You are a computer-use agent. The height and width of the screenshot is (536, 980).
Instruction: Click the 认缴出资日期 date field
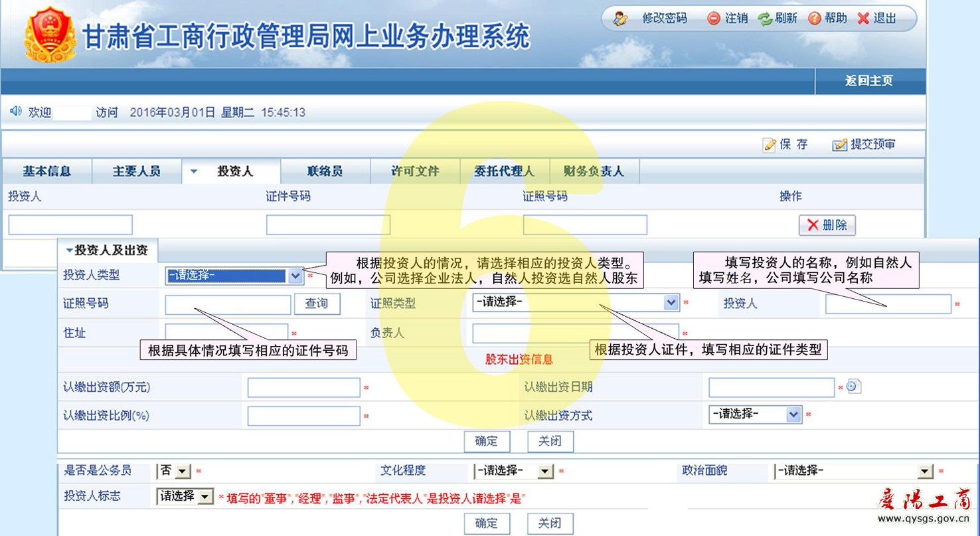(x=772, y=387)
